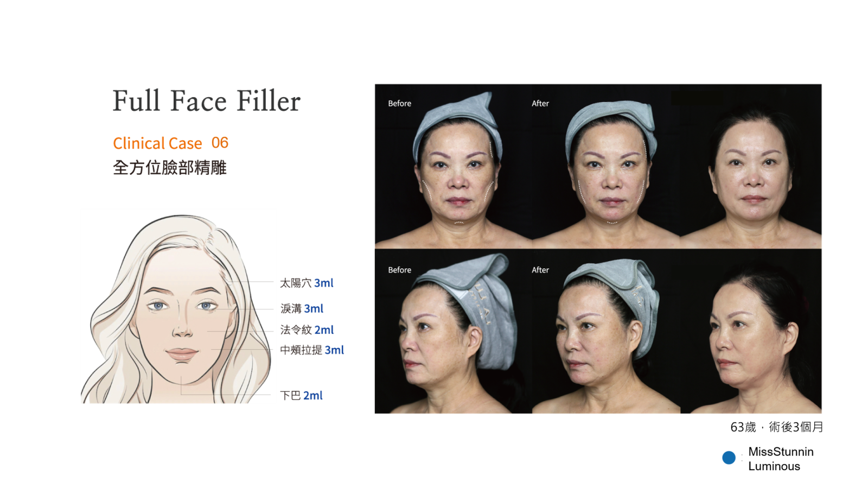Click the 63歲 術後3個月 caption

(776, 427)
